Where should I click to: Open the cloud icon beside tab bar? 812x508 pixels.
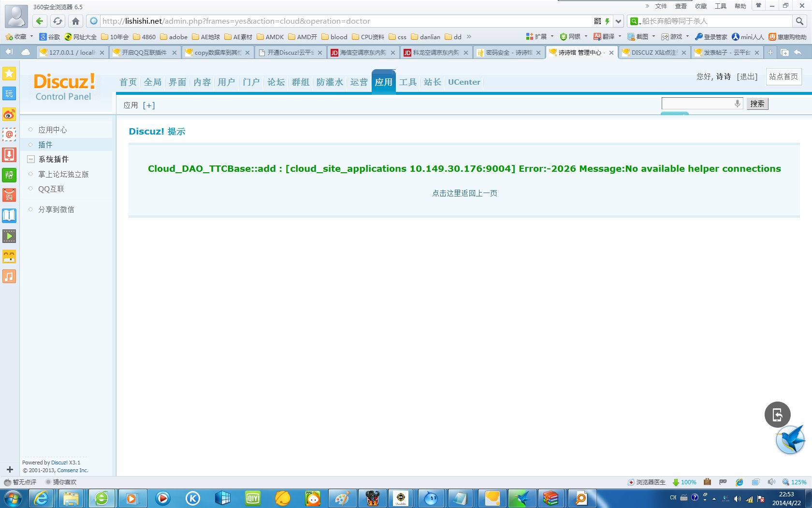click(25, 52)
